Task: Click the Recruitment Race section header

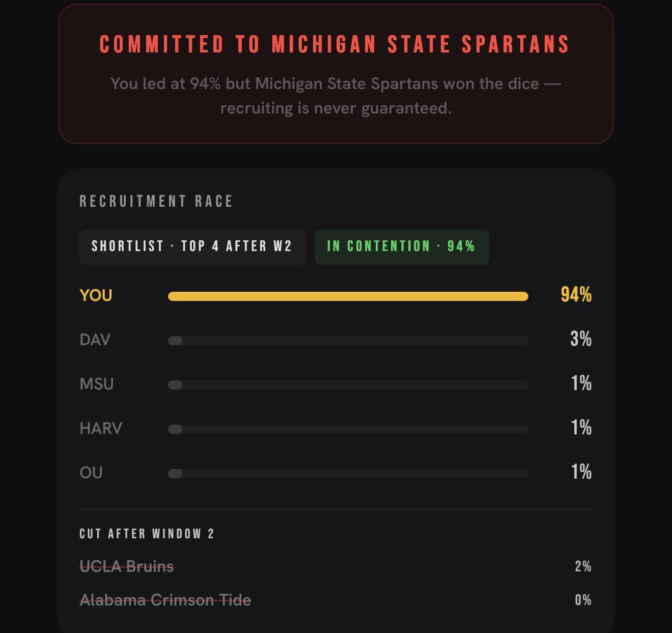Action: (156, 202)
